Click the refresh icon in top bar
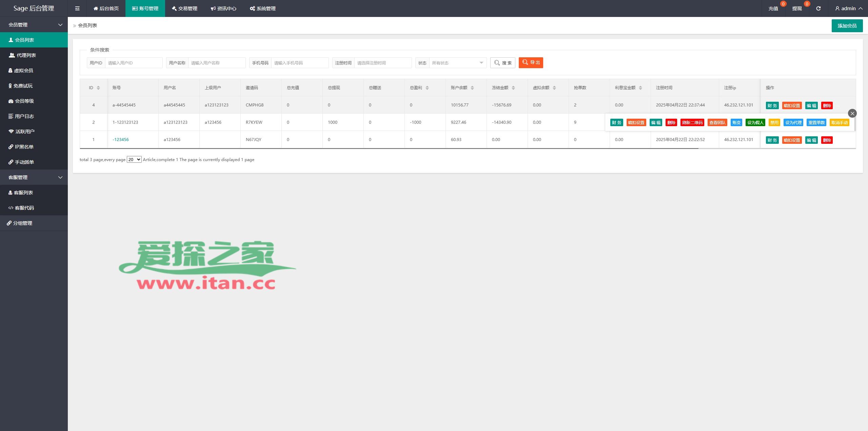This screenshot has width=868, height=431. coord(818,8)
